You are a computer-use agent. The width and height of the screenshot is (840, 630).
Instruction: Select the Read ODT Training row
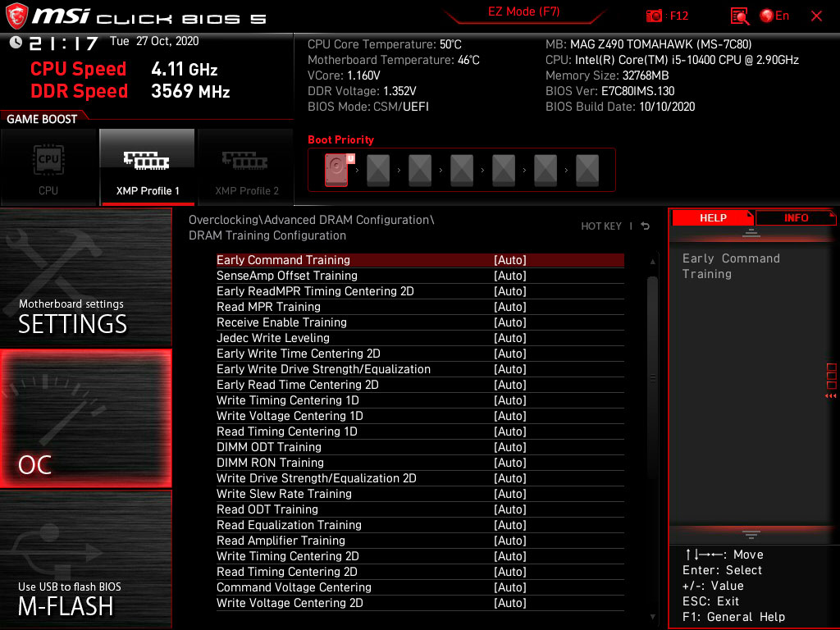pos(420,509)
